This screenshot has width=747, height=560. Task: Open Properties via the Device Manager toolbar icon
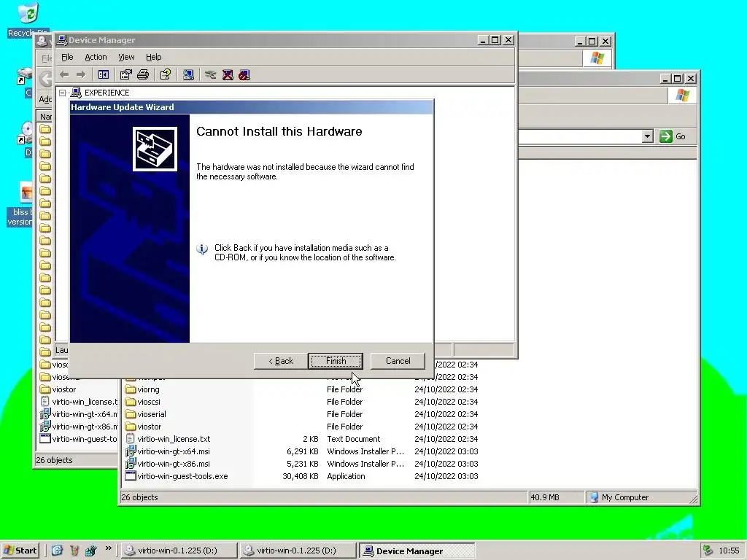125,75
